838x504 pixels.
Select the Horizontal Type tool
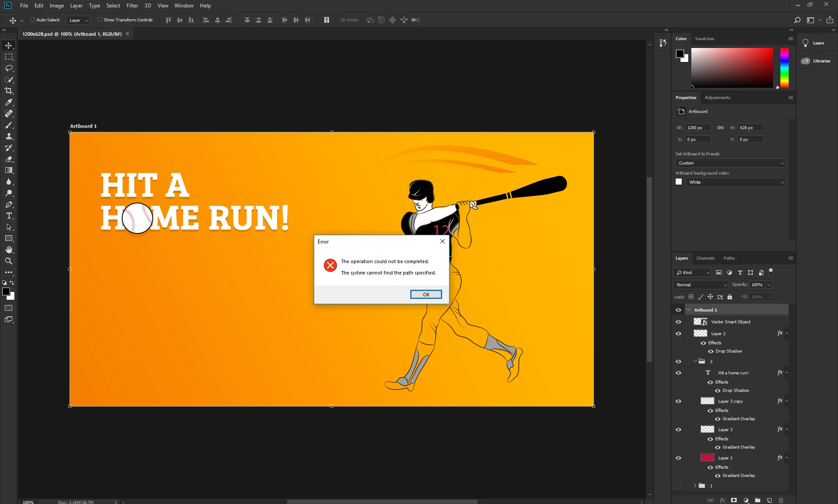pyautogui.click(x=9, y=216)
